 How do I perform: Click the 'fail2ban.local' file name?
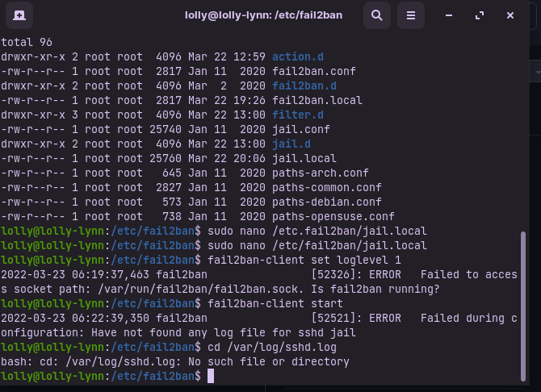(x=317, y=100)
